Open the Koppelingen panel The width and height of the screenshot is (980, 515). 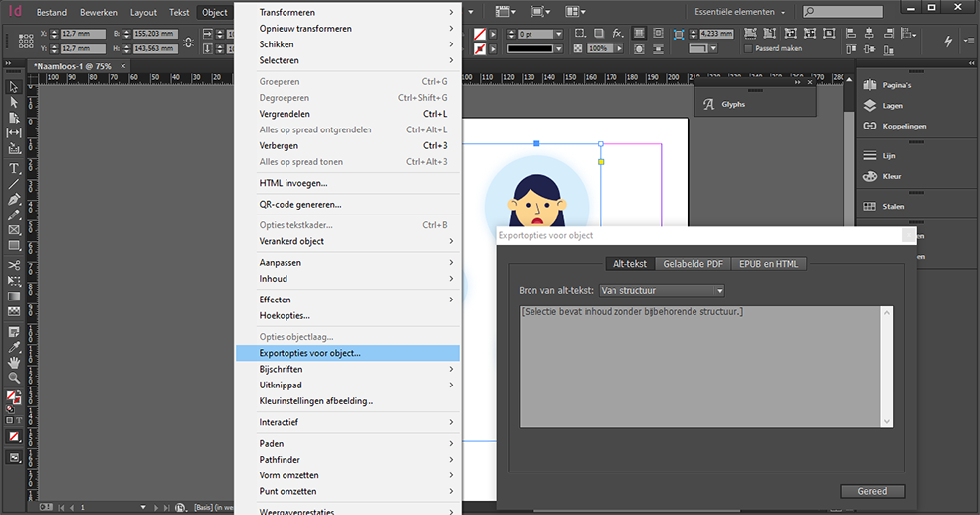[x=904, y=126]
